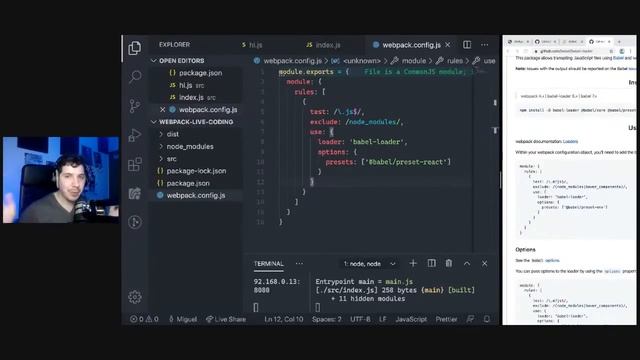
Task: Open the Explorer view in activity bar
Action: click(x=135, y=48)
